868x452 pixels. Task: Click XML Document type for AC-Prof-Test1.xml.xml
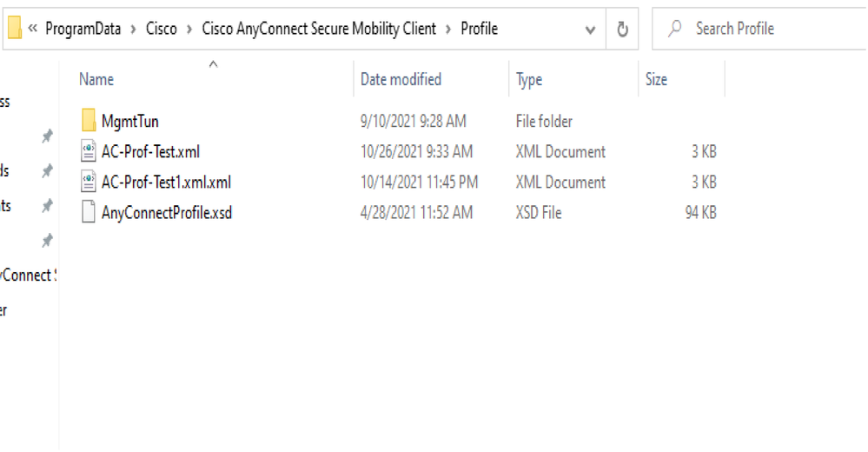(560, 182)
